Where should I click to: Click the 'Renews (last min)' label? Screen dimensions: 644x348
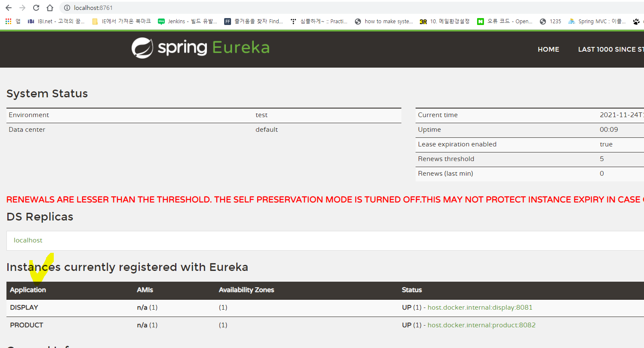446,174
